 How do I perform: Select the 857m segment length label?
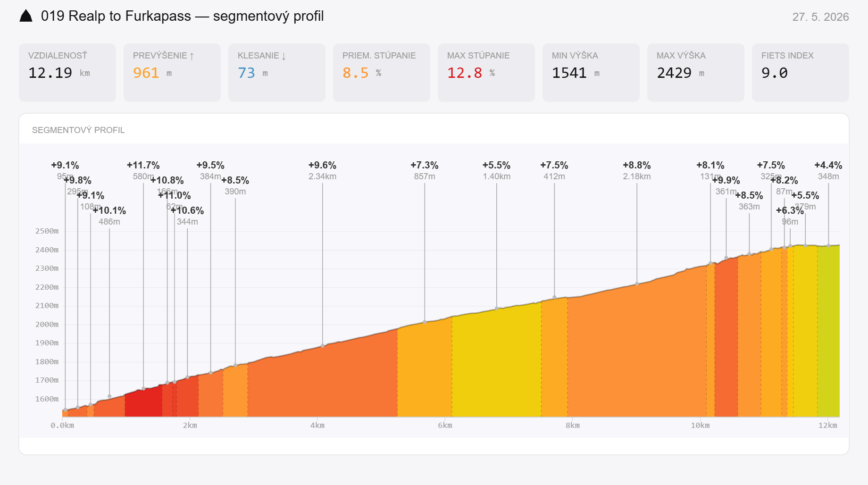click(425, 176)
